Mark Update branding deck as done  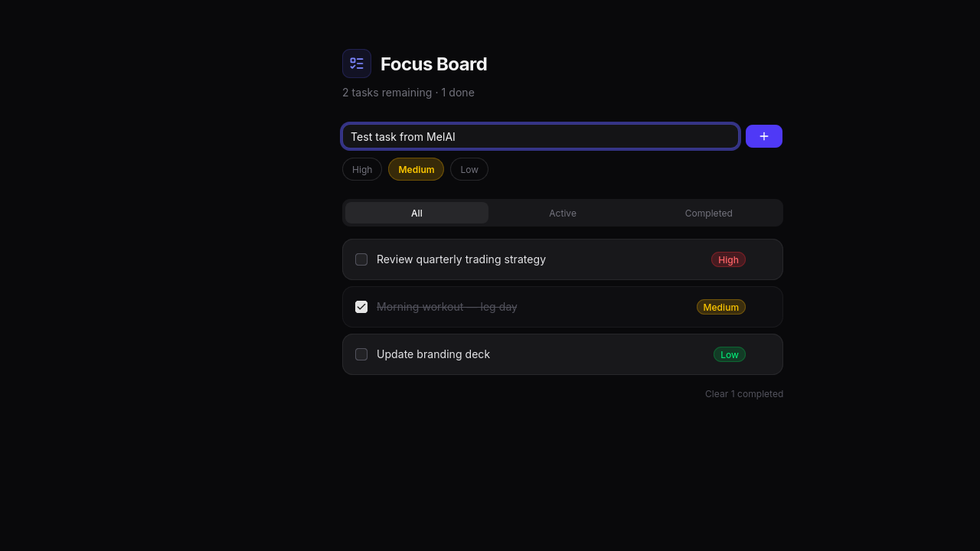tap(361, 354)
